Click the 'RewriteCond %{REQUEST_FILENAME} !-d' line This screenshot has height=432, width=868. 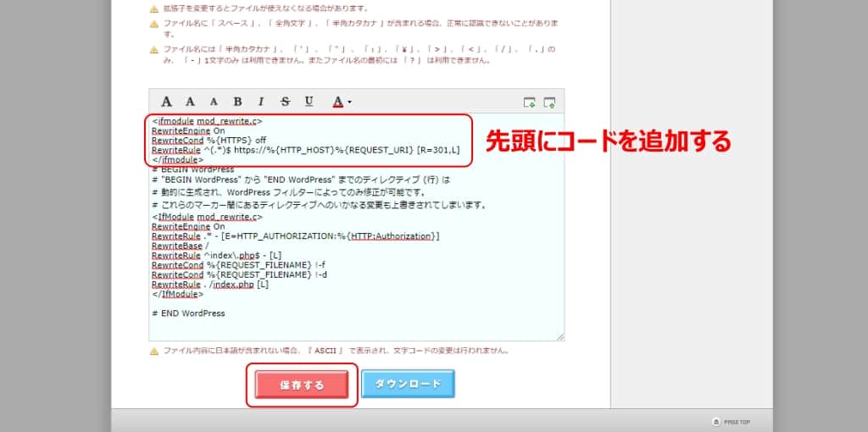point(239,274)
